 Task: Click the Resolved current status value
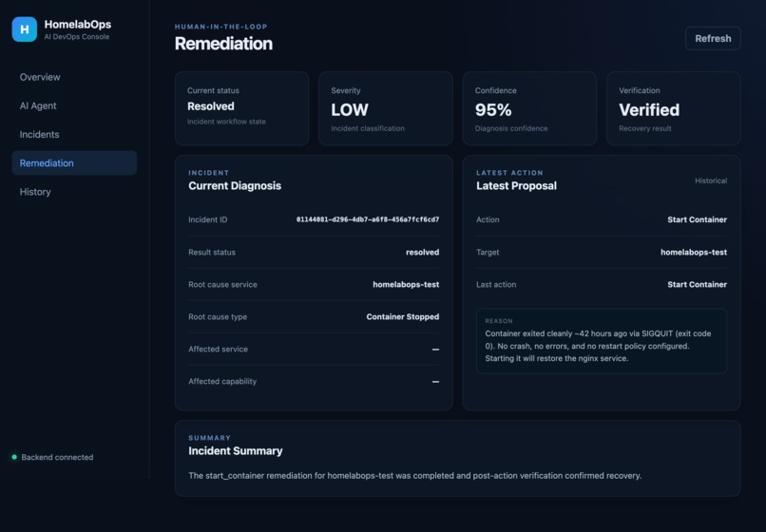click(211, 106)
